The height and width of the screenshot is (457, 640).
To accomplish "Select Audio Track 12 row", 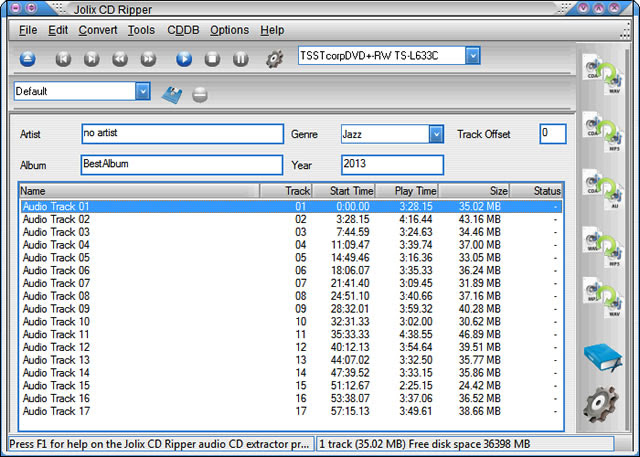I will pos(291,347).
